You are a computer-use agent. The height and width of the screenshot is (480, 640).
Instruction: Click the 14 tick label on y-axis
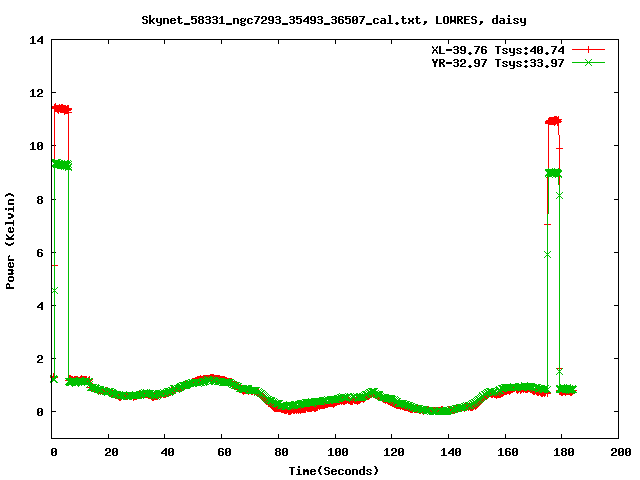point(37,40)
